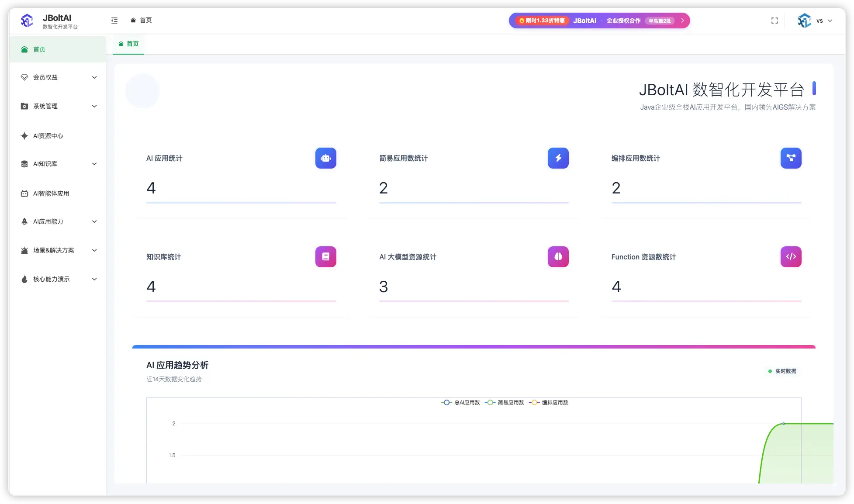Click the 知识库统计 card title
The image size is (854, 504).
163,257
